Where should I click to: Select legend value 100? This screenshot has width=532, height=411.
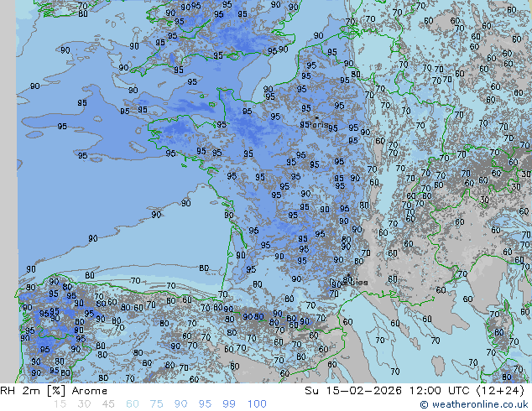[257, 404]
